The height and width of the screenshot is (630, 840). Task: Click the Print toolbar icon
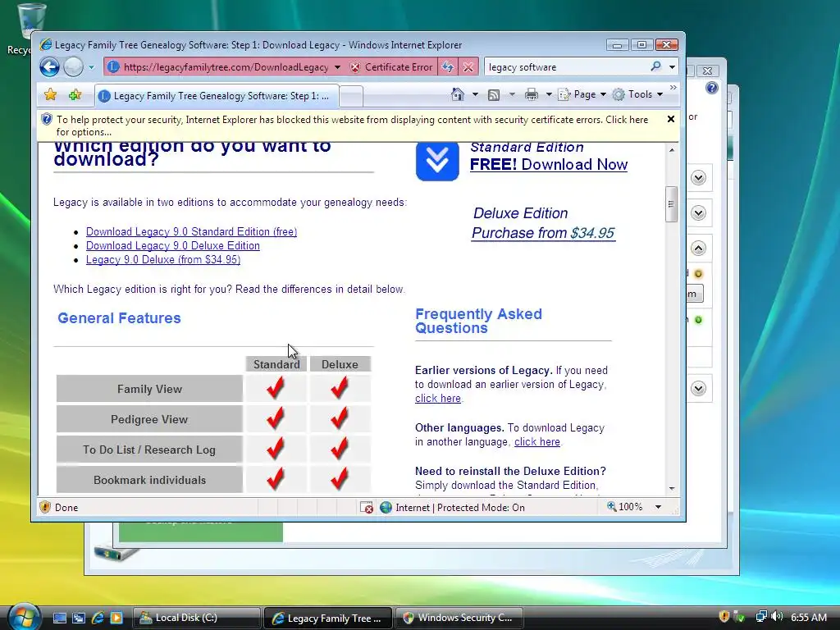(532, 95)
